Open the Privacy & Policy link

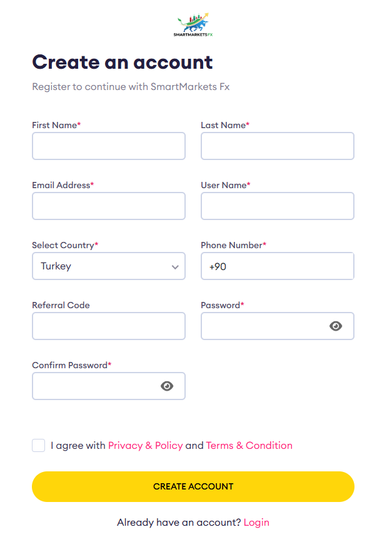tap(145, 446)
